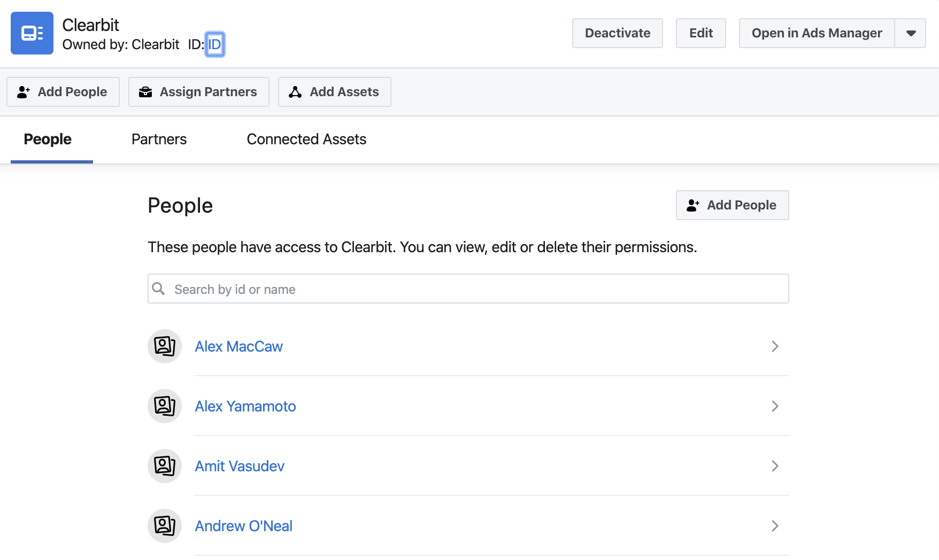Viewport: 939px width, 560px height.
Task: Expand Andrew O'Neal's row chevron
Action: 775,526
